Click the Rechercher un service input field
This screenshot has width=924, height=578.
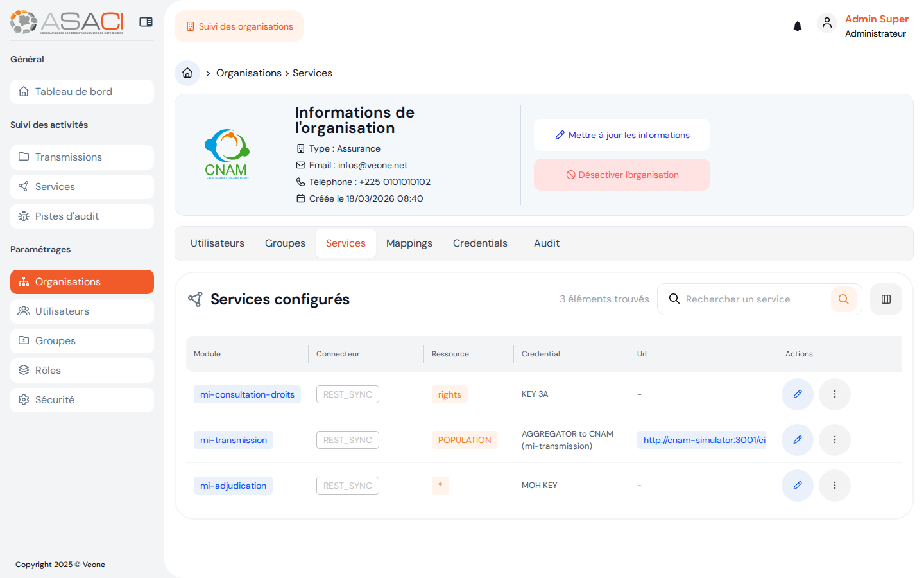click(744, 299)
